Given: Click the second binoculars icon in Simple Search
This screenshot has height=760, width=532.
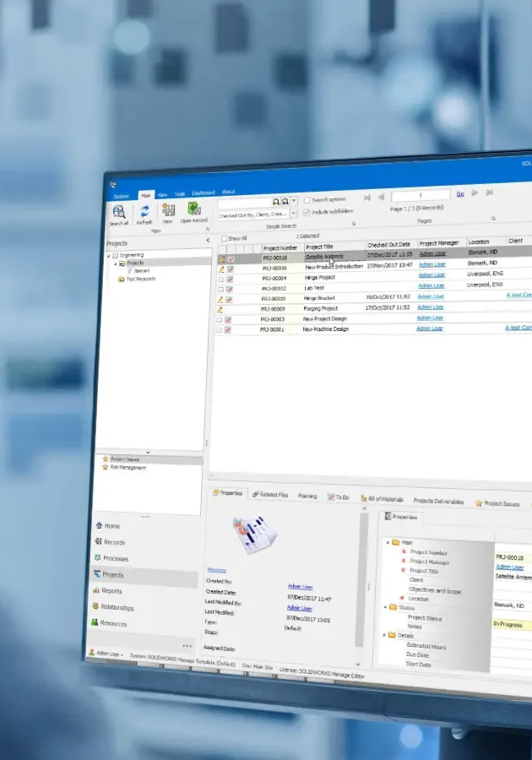Looking at the screenshot, I should pyautogui.click(x=285, y=201).
